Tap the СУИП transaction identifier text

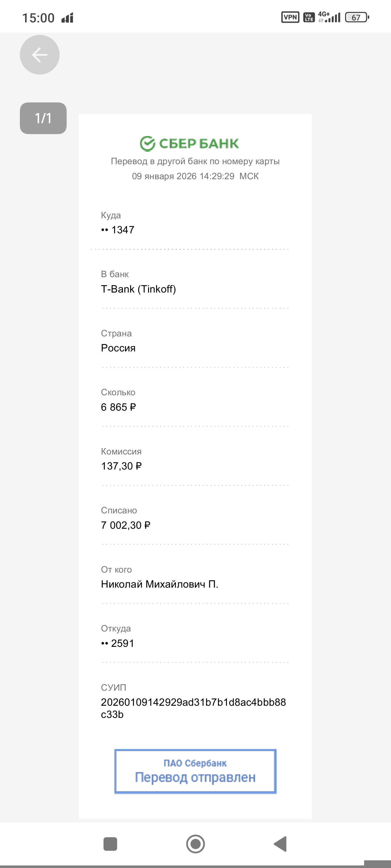[193, 708]
